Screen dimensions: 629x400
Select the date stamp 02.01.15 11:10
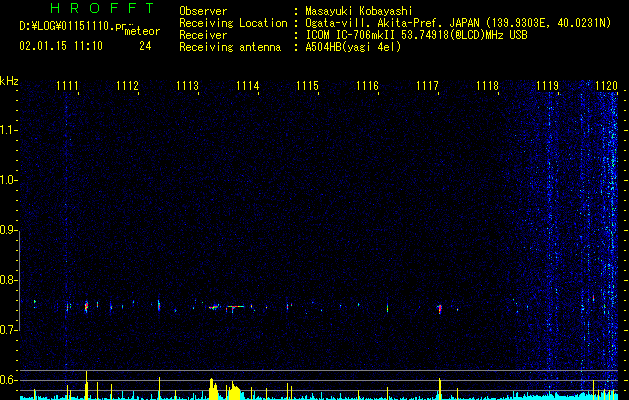(61, 46)
